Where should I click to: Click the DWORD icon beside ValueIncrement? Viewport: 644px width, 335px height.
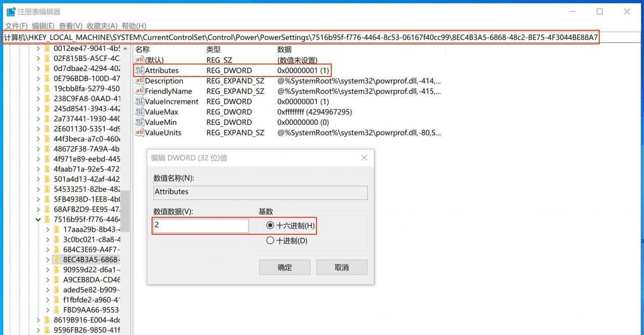click(139, 102)
